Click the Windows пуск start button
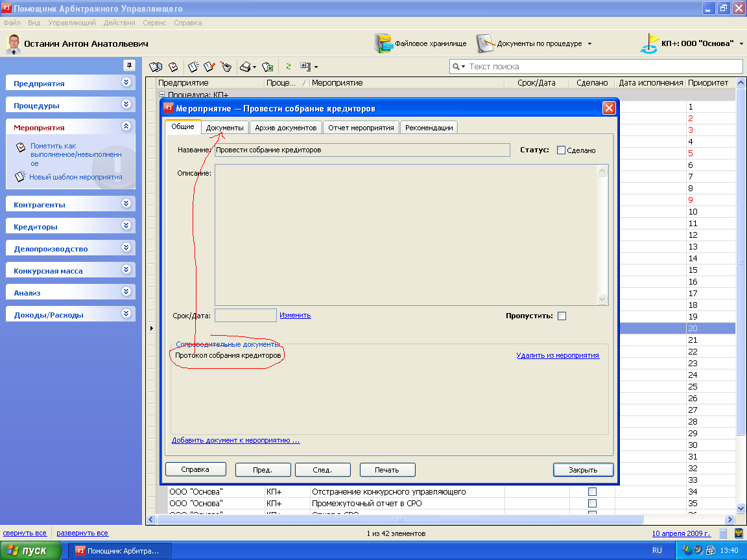Screen dimensions: 747x560 30,550
